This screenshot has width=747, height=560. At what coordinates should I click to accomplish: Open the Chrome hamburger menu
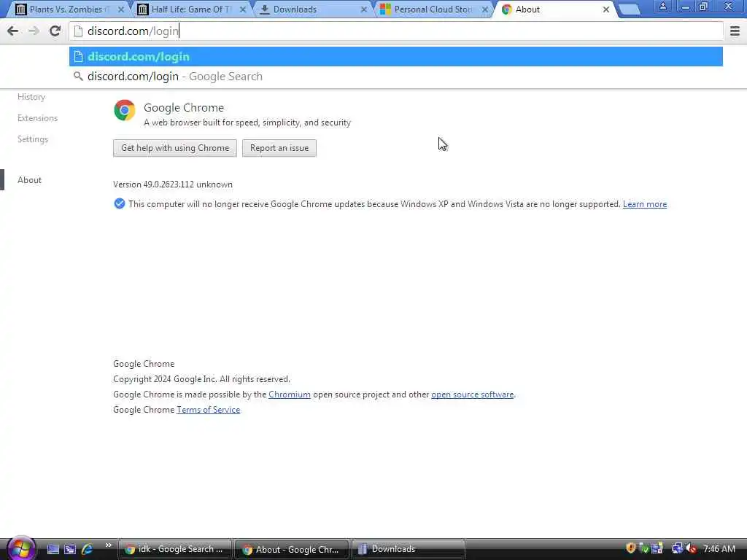735,31
